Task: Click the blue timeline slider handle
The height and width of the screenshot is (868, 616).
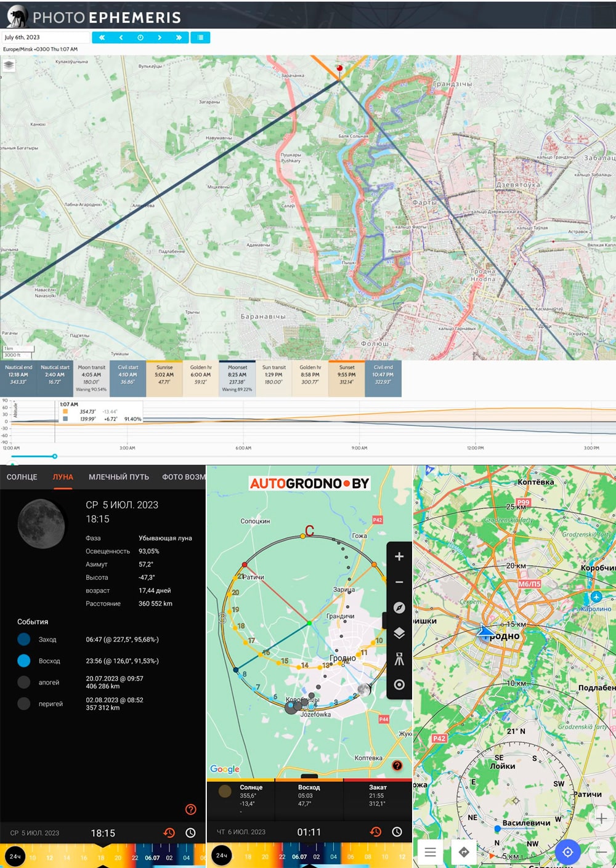Action: pos(55,456)
